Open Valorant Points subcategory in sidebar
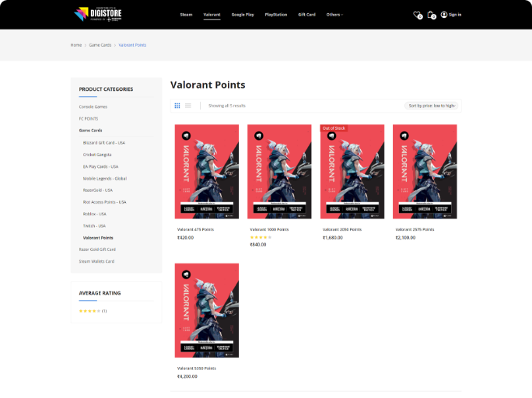The width and height of the screenshot is (532, 398). coord(98,238)
